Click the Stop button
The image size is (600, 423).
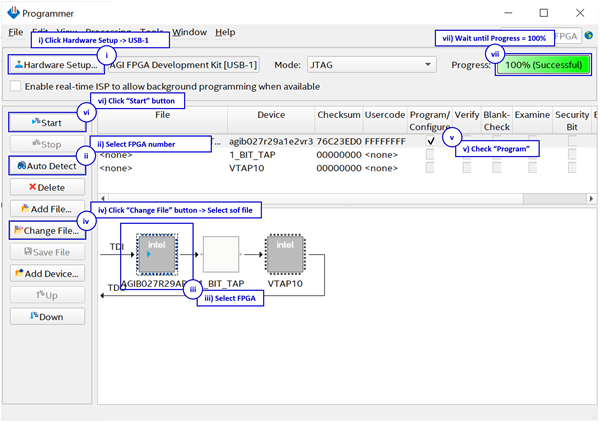(47, 144)
